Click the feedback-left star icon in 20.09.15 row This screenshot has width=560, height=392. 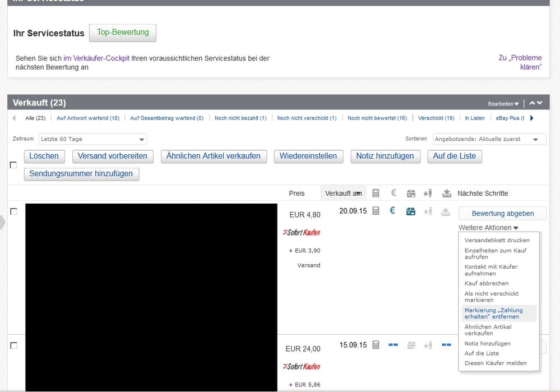pyautogui.click(x=428, y=211)
